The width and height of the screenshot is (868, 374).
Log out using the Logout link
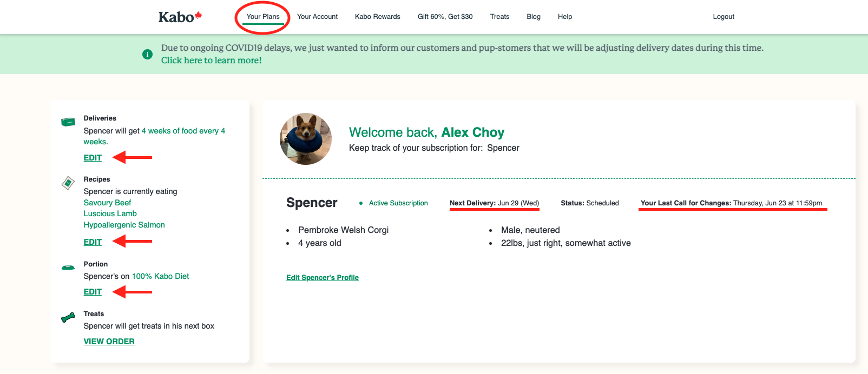tap(724, 17)
